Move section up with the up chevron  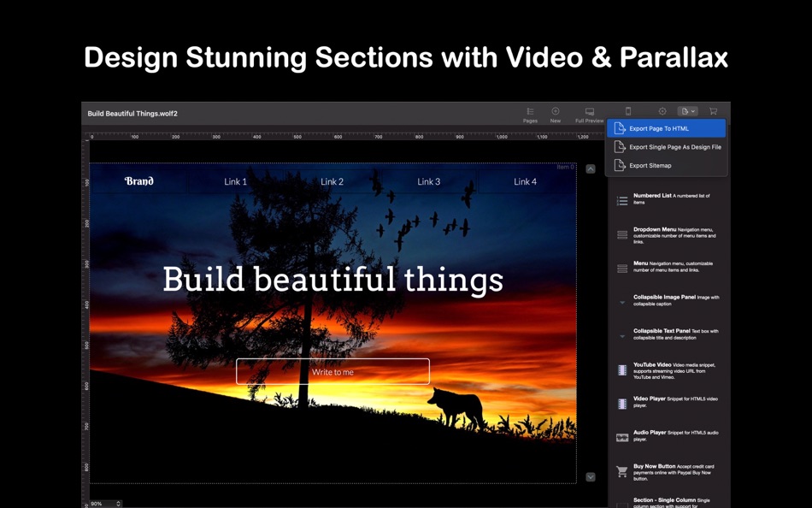tap(591, 169)
